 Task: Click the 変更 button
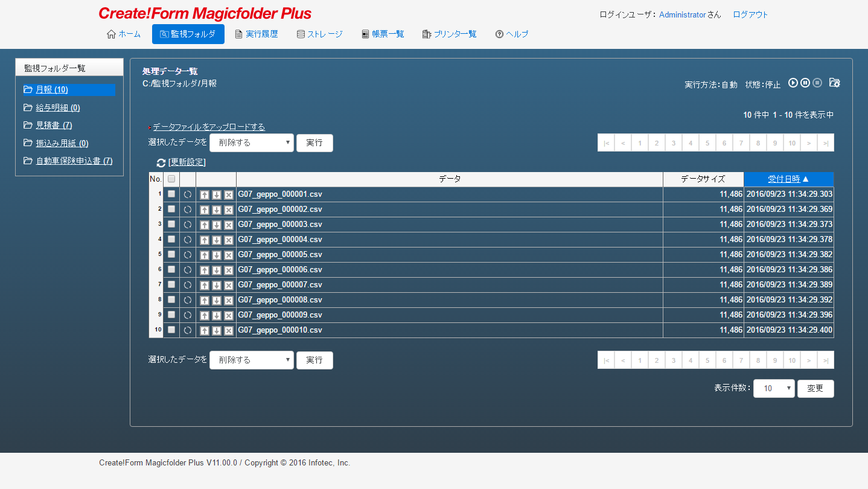pos(815,389)
